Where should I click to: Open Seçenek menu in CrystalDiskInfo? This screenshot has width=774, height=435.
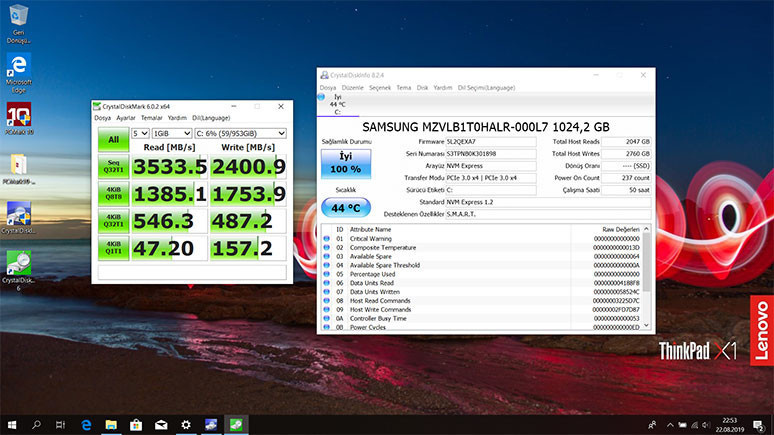click(380, 87)
